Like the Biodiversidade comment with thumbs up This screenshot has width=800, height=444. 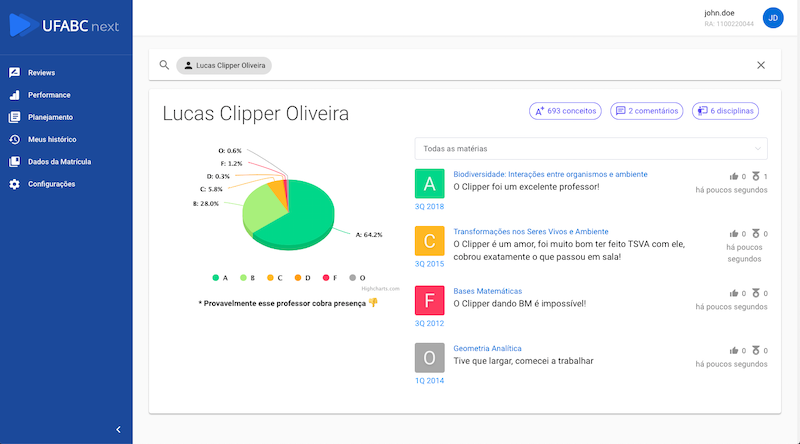point(734,177)
